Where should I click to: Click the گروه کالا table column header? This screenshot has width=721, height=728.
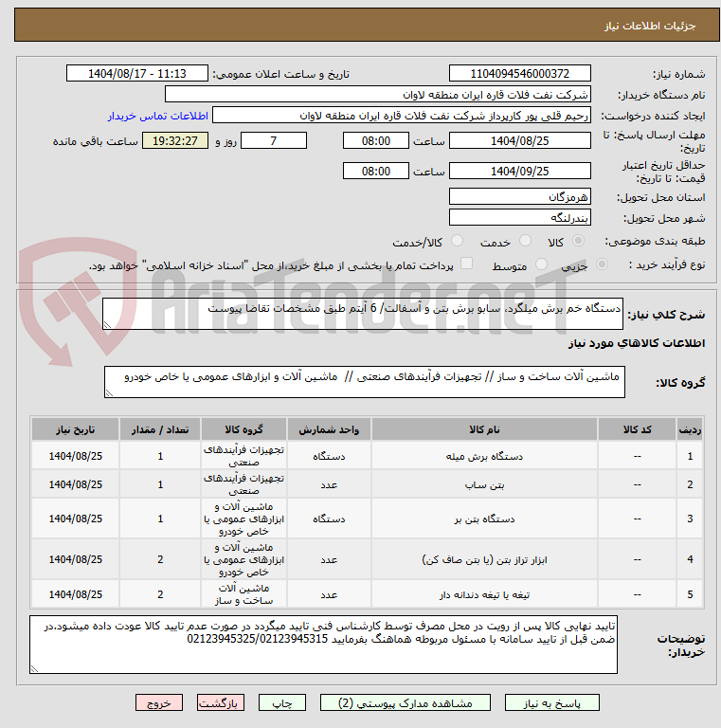point(243,429)
